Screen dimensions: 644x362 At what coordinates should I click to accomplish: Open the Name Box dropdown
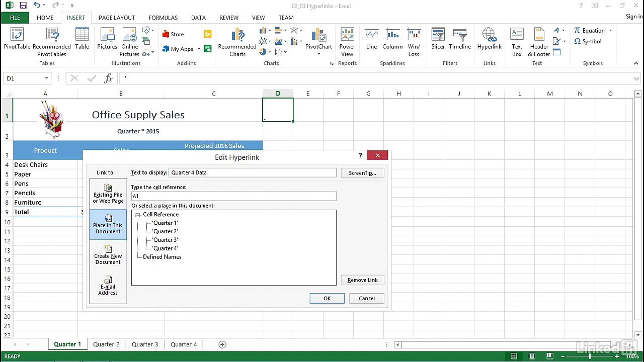click(46, 78)
